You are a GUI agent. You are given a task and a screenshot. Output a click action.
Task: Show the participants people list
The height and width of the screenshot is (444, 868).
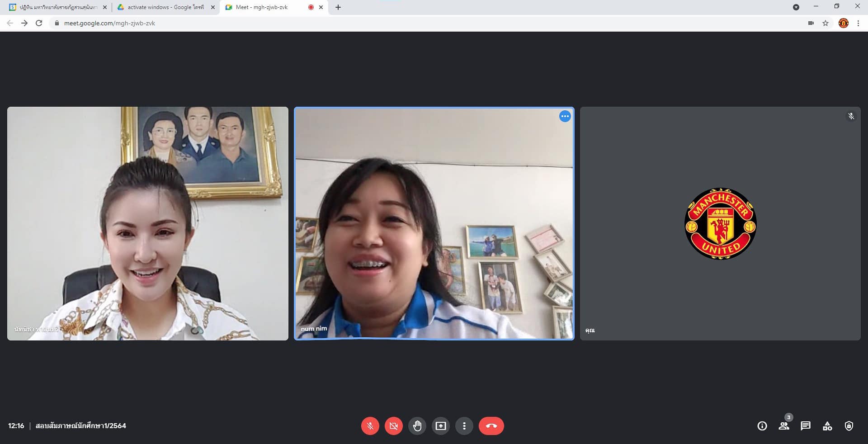(784, 426)
